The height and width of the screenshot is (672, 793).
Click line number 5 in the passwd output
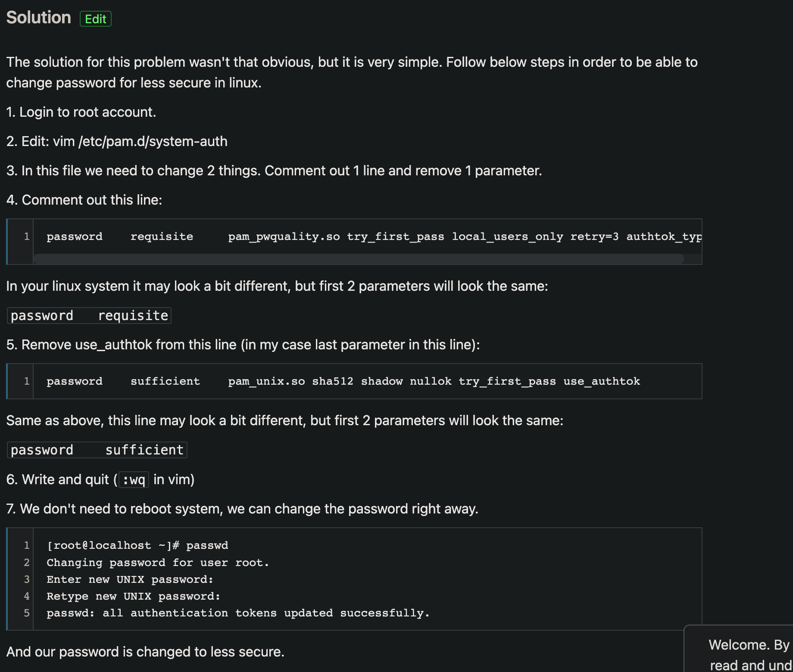coord(27,613)
